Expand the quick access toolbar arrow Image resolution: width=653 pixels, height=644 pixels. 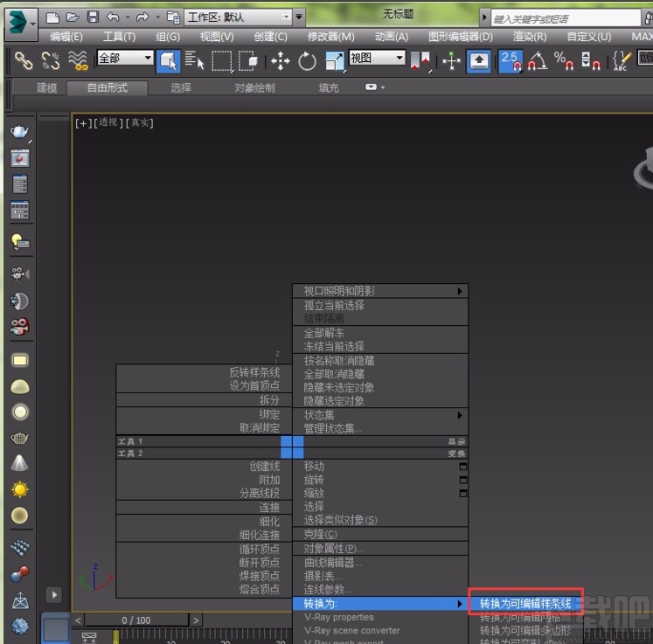299,17
